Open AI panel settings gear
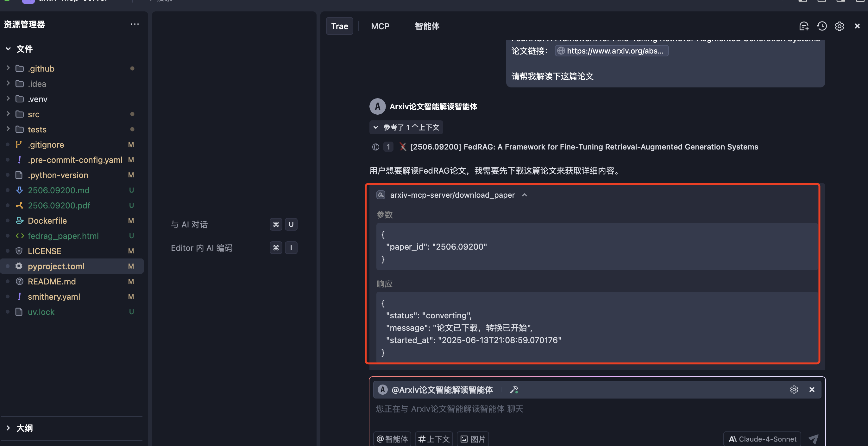This screenshot has width=868, height=446. 840,26
